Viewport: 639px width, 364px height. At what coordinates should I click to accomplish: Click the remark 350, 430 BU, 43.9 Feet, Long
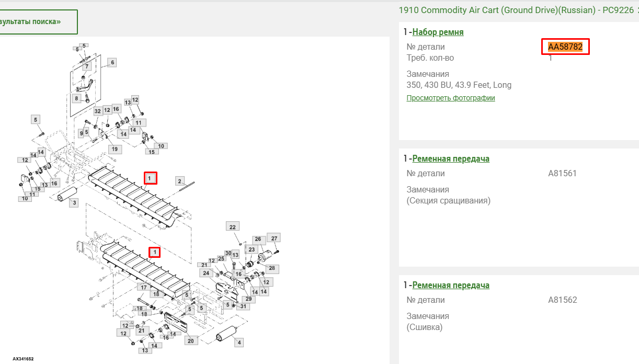pyautogui.click(x=459, y=85)
